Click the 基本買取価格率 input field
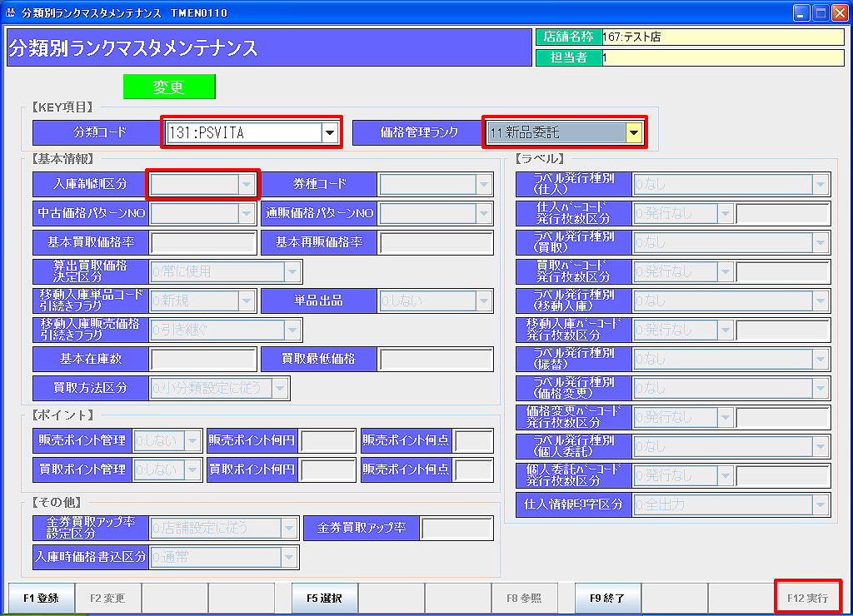This screenshot has height=616, width=853. click(x=203, y=243)
